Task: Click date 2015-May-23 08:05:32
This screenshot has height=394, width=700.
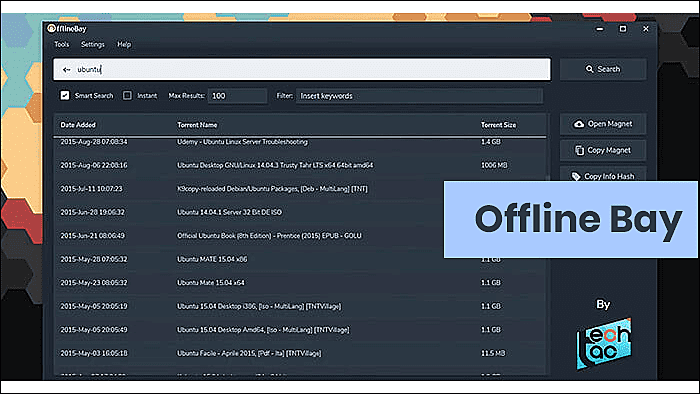Action: (x=94, y=283)
